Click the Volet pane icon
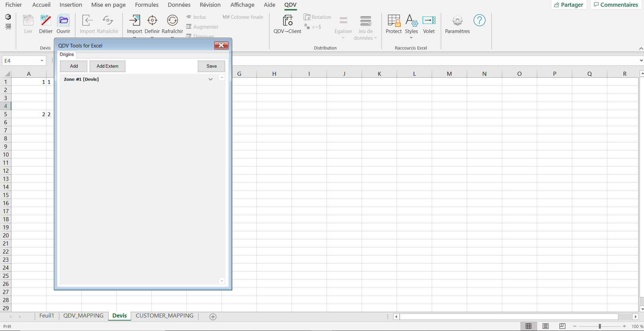This screenshot has width=644, height=331. coord(429,21)
